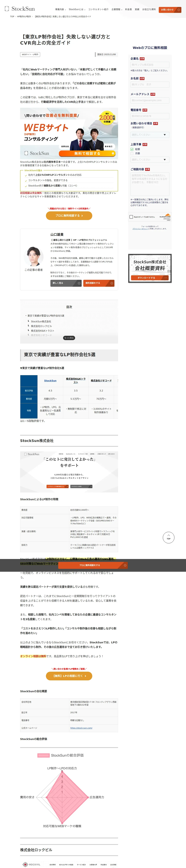Open the お問い合わせ項目 select dropdown
The image size is (186, 868).
(150, 135)
